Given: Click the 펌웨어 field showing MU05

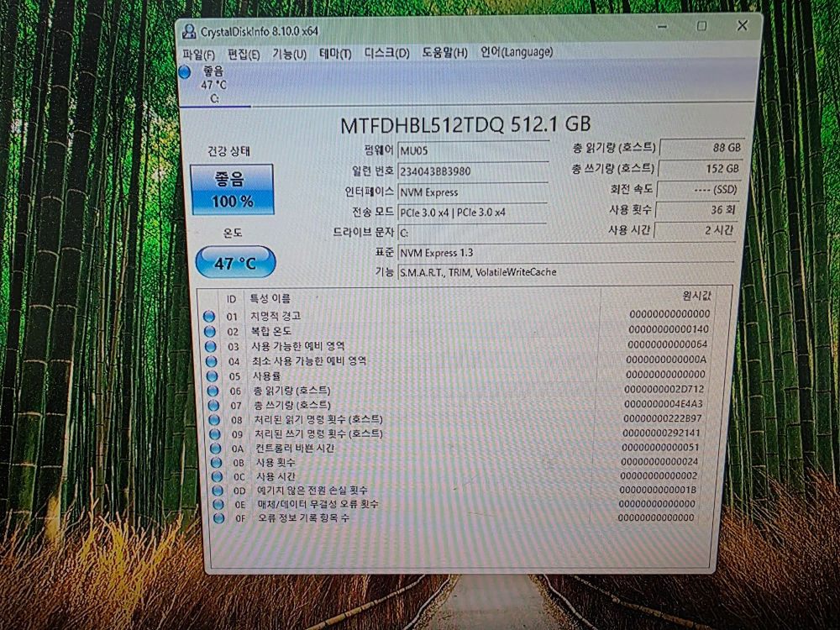Looking at the screenshot, I should [474, 150].
